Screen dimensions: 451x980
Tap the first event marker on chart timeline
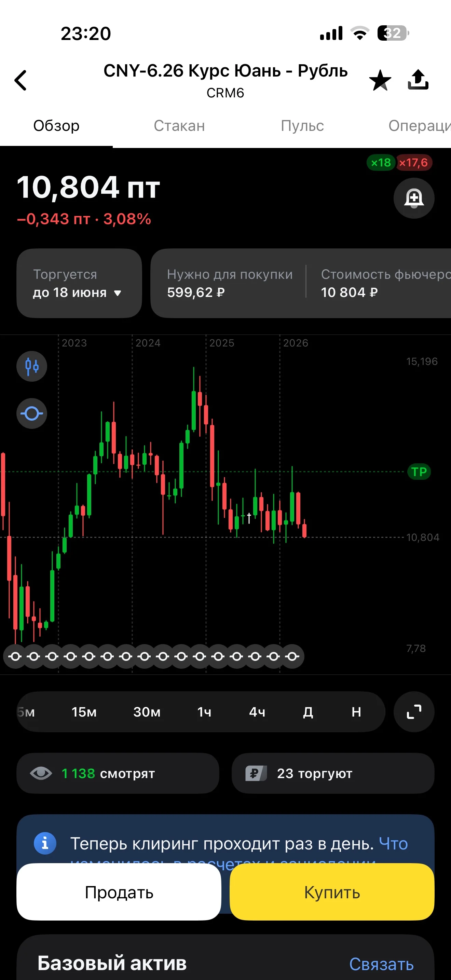tap(15, 656)
